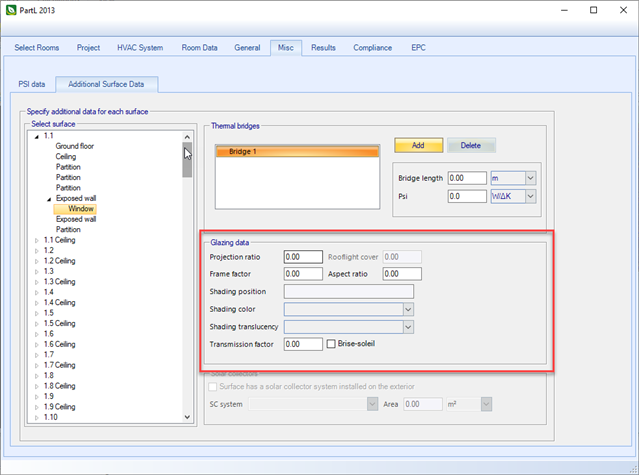This screenshot has height=475, width=639.
Task: Expand the 1.2 tree node
Action: pyautogui.click(x=37, y=251)
